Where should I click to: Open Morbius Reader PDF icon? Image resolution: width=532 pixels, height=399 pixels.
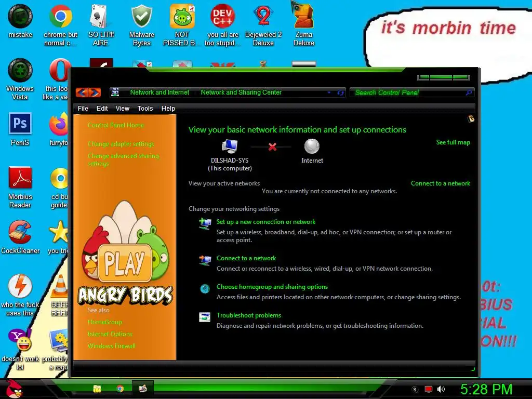20,187
